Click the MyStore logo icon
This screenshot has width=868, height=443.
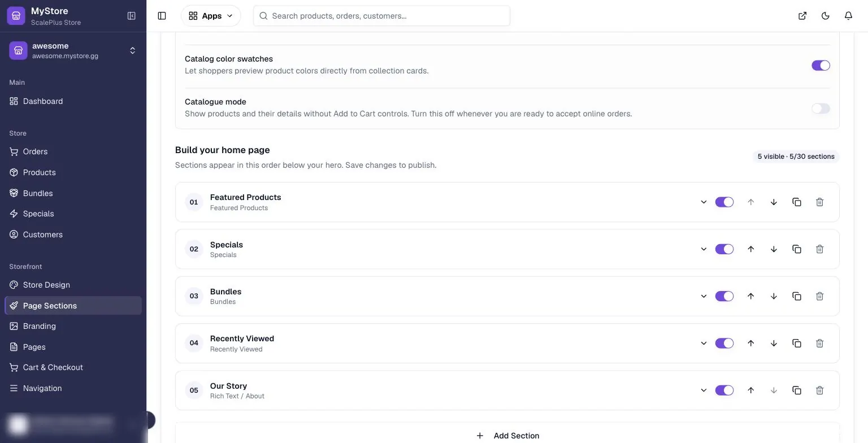point(16,16)
